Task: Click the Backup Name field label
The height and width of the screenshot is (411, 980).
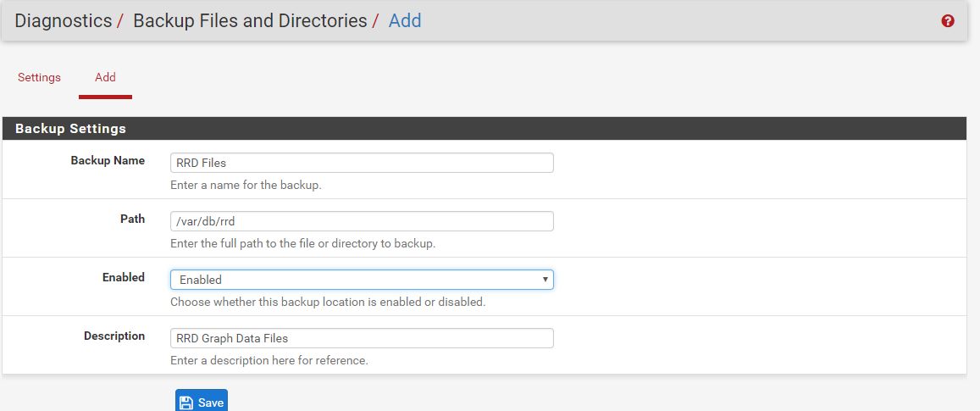Action: [108, 160]
